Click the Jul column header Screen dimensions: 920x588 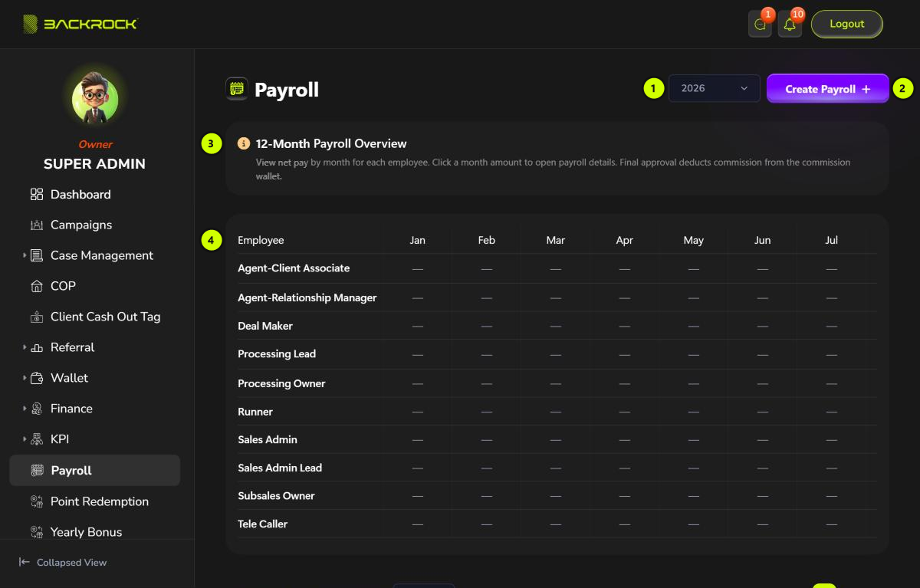point(832,240)
